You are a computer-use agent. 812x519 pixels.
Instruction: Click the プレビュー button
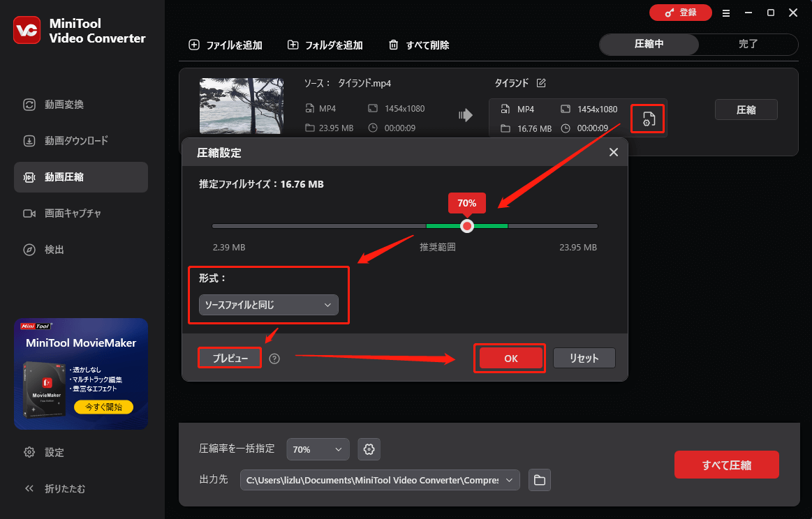click(x=230, y=358)
